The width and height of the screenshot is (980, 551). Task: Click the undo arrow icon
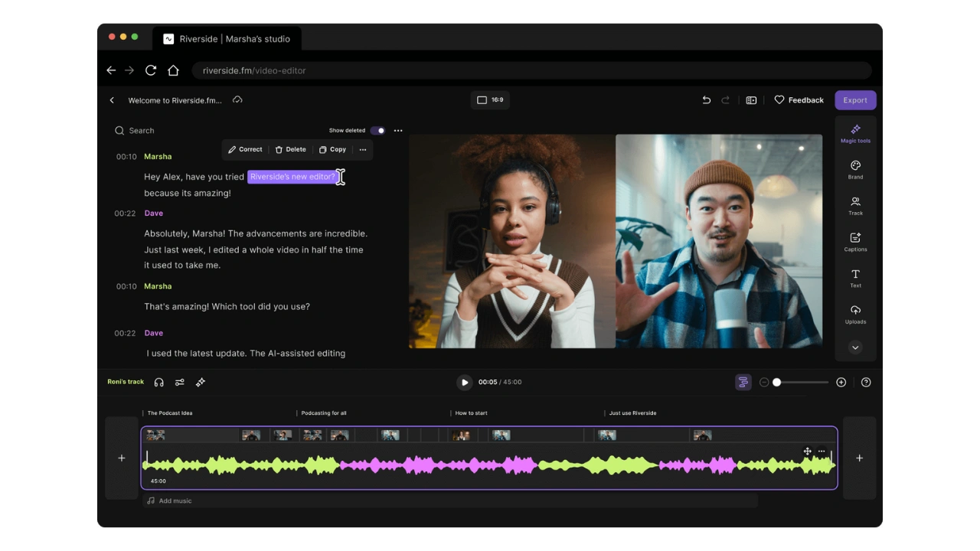[706, 100]
